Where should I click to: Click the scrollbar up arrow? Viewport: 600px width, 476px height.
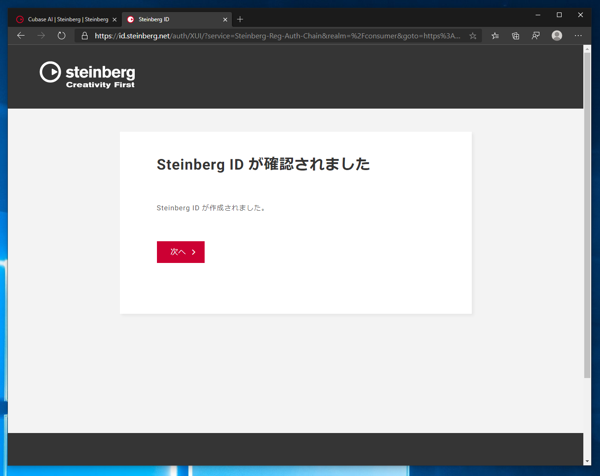coord(587,49)
